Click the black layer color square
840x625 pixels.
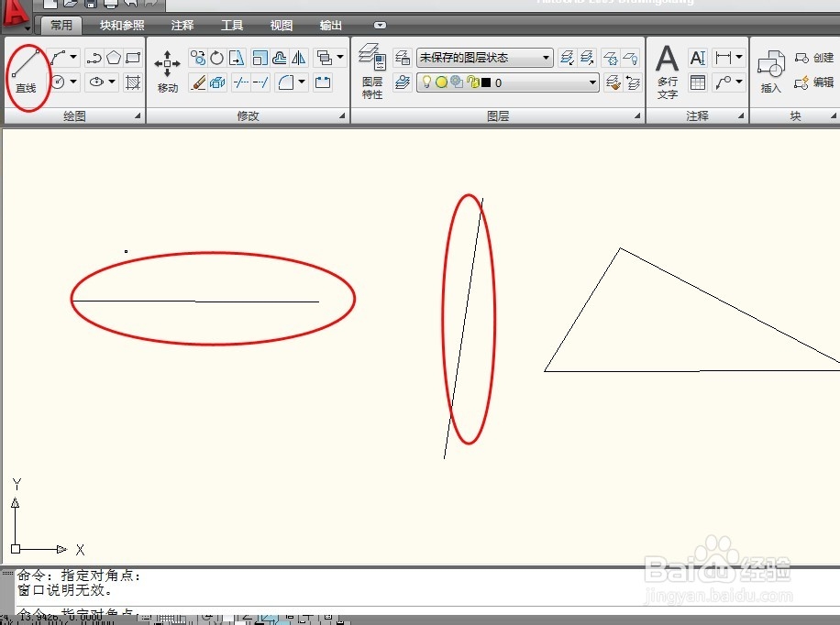(x=486, y=82)
